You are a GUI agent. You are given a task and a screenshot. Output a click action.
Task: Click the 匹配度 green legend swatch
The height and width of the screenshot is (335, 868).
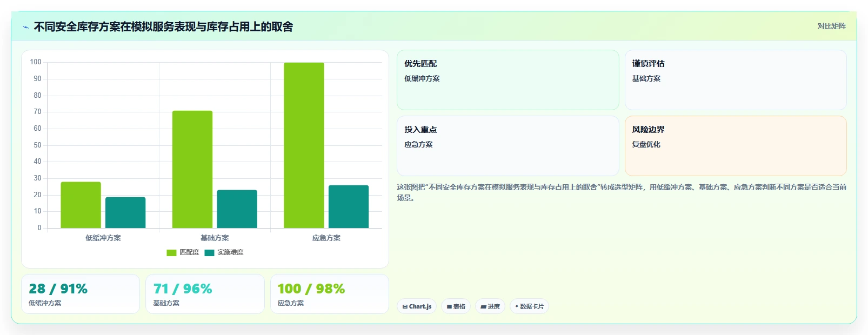(171, 252)
